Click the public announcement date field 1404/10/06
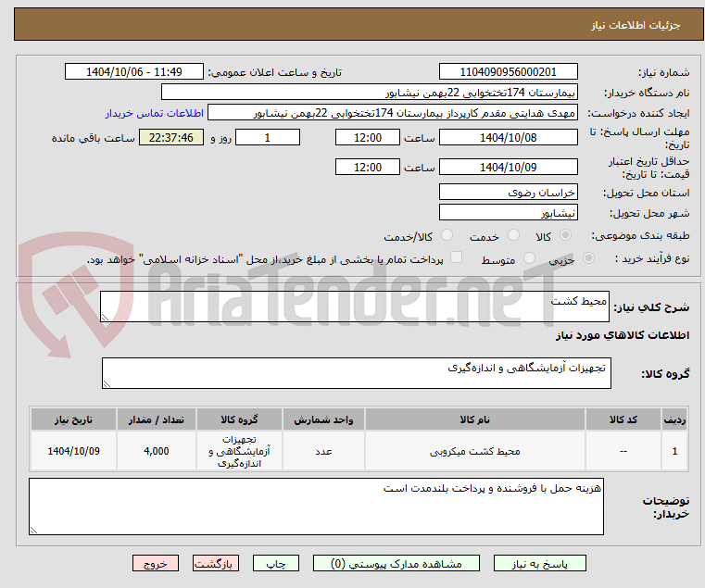Screen dimensions: 705x588 pos(134,71)
